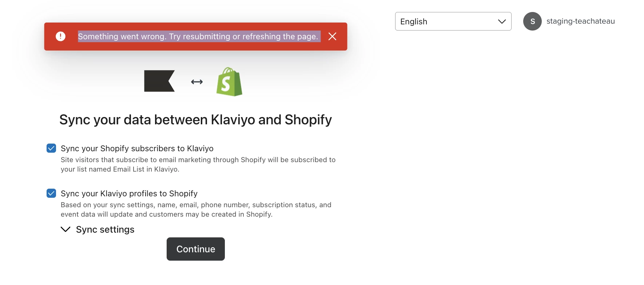Image resolution: width=644 pixels, height=285 pixels.
Task: Click the 'Based on your sync settings' description
Action: click(196, 209)
